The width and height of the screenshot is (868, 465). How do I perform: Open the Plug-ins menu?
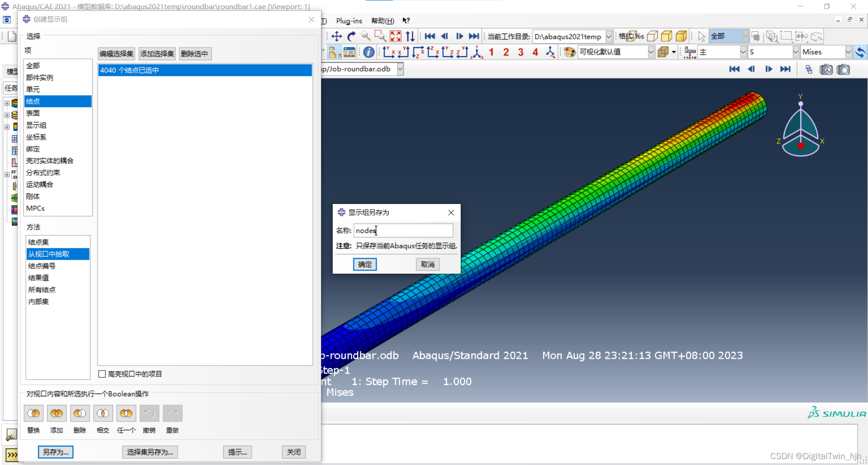(349, 21)
